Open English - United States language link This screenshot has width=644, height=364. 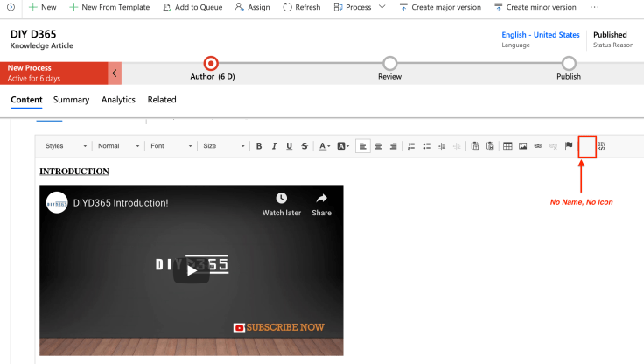(x=541, y=35)
